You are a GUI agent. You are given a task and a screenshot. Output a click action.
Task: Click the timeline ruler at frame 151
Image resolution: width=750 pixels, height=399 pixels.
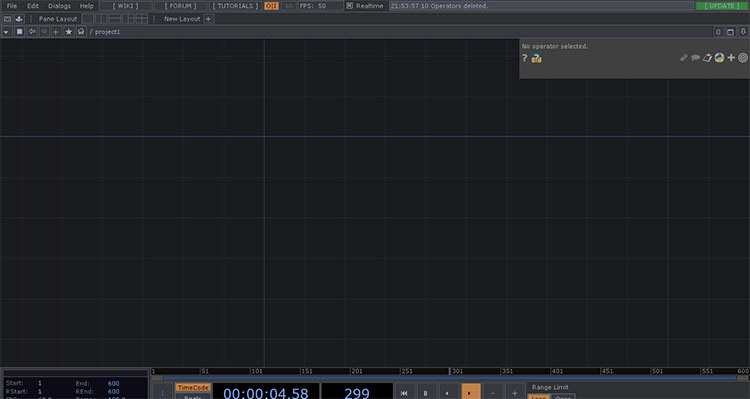pos(306,371)
